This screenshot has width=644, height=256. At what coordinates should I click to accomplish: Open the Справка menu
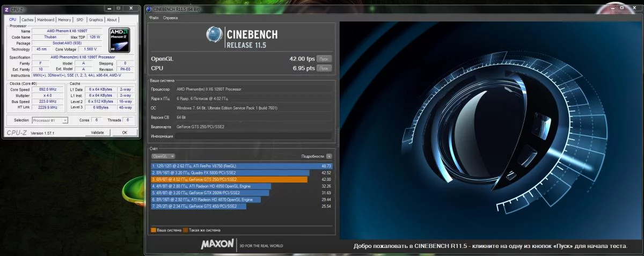click(x=170, y=18)
